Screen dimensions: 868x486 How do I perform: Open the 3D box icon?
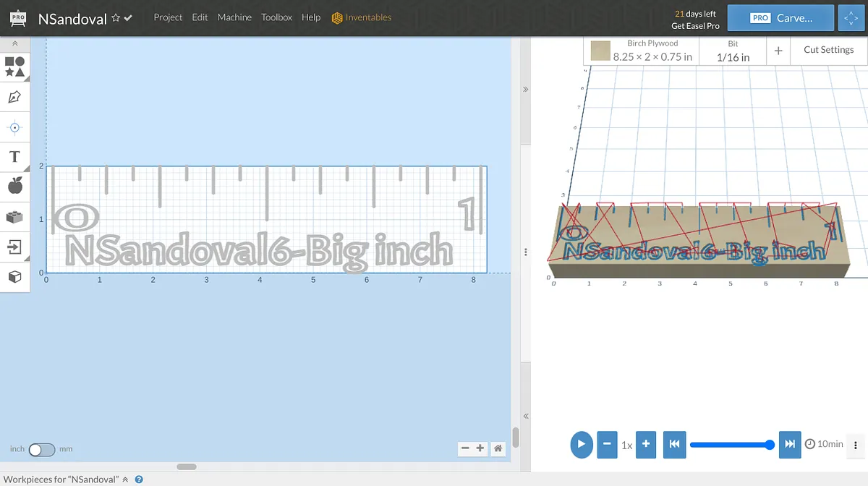point(14,277)
